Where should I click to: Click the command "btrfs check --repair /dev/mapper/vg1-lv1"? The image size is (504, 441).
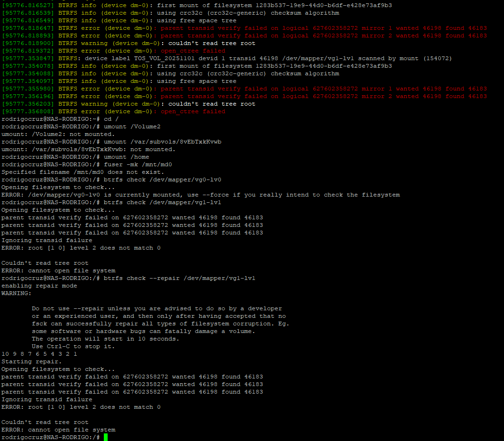pos(179,278)
